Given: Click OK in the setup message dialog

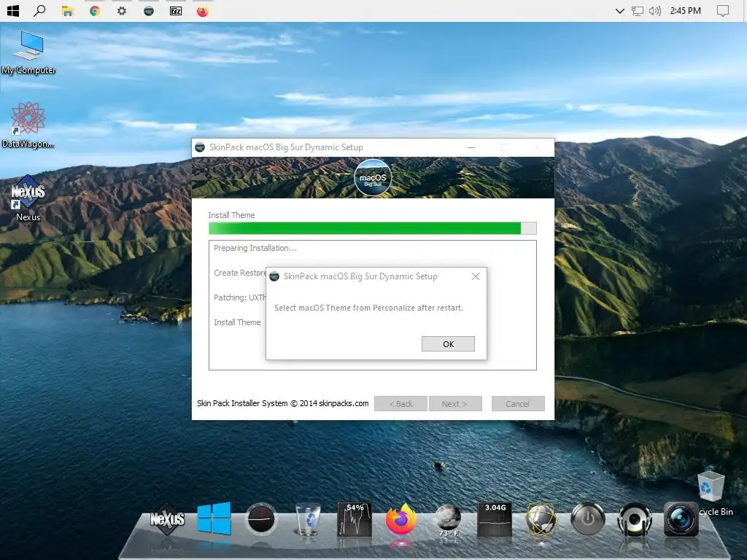Looking at the screenshot, I should (448, 344).
